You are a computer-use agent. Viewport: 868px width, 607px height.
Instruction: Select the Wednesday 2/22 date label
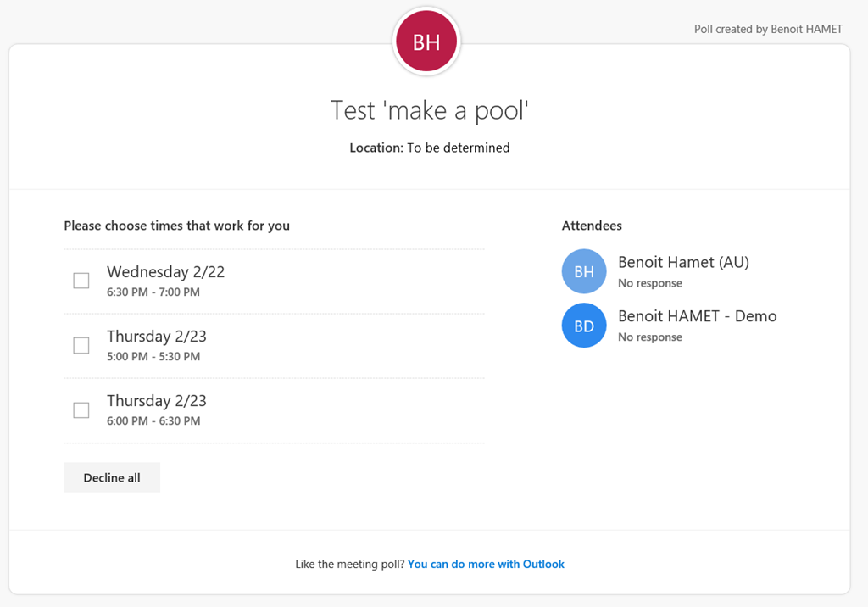(x=165, y=272)
